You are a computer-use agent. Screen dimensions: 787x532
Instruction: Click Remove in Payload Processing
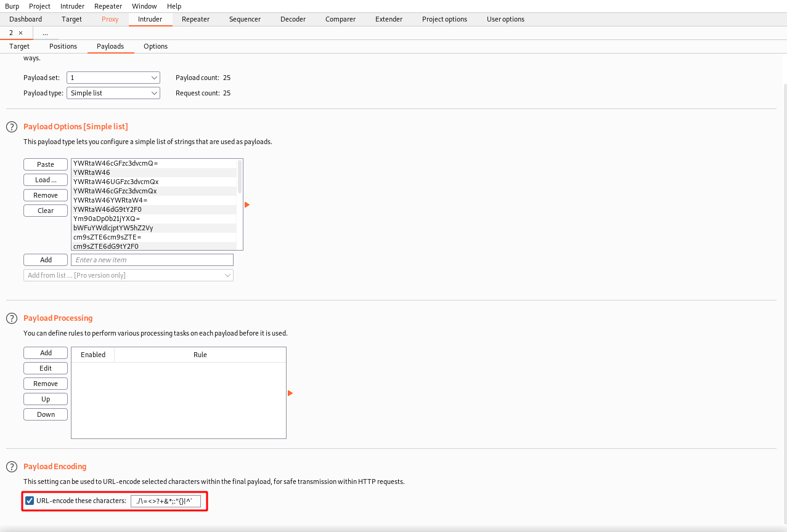click(x=46, y=384)
